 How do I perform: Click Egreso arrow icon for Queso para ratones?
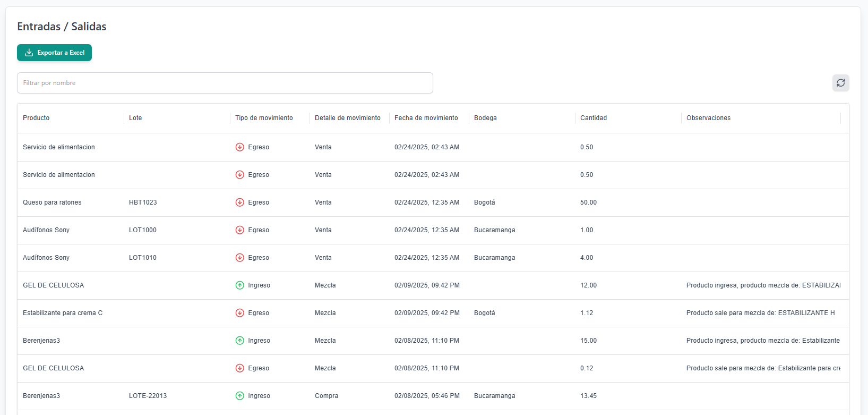240,202
